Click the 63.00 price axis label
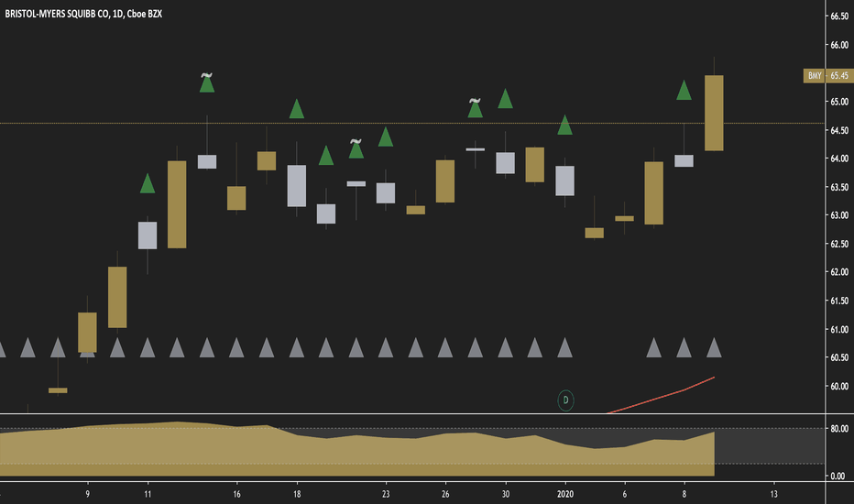Image resolution: width=854 pixels, height=504 pixels. (839, 215)
